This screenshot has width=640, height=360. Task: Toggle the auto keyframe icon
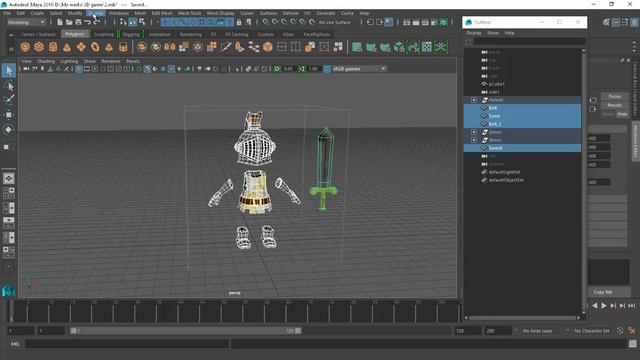pyautogui.click(x=620, y=331)
